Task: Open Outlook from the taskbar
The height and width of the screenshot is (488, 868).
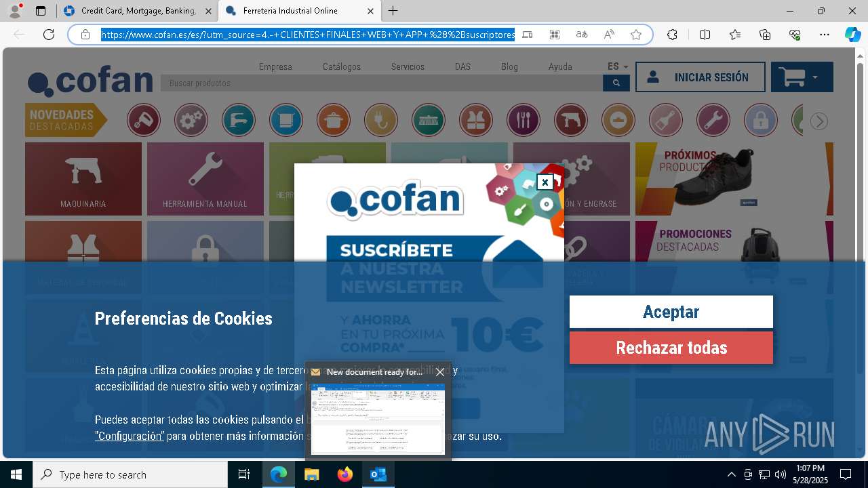Action: coord(378,474)
